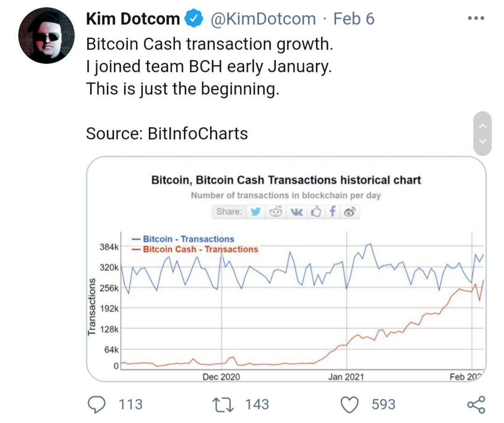This screenshot has width=504, height=423.
Task: Open the tweet's three-dot more options menu
Action: tap(476, 18)
